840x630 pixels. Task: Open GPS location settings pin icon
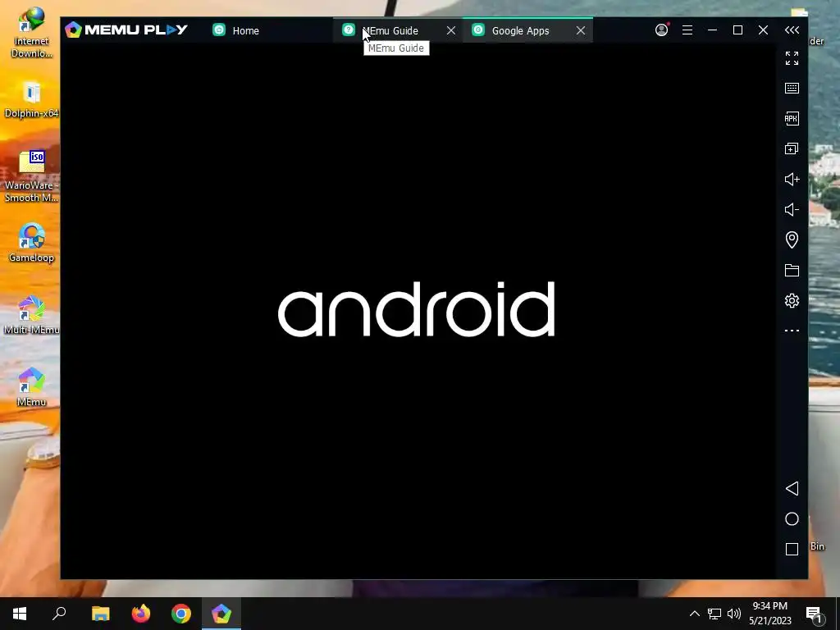tap(792, 240)
